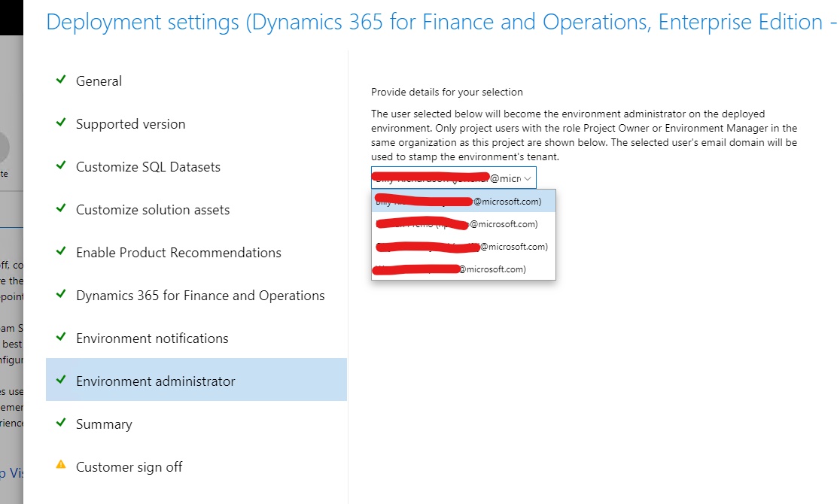840x504 pixels.
Task: Switch to the Environment notifications step
Action: click(x=152, y=339)
